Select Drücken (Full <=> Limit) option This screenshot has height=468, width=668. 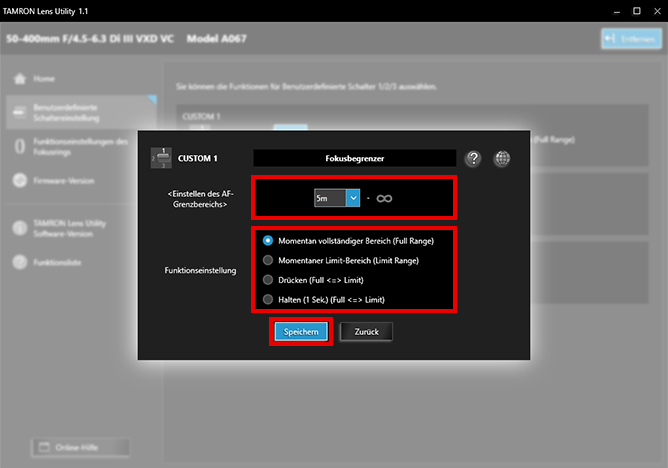(x=313, y=280)
